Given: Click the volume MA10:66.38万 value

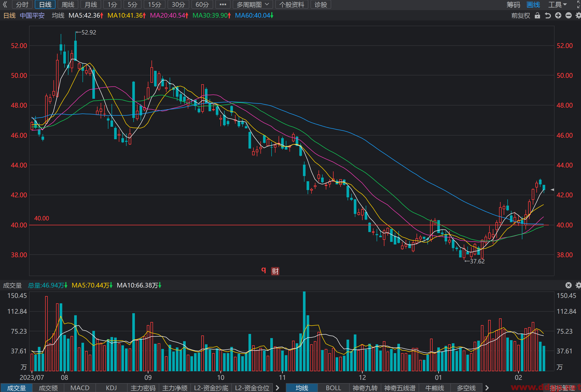Looking at the screenshot, I should point(139,285).
